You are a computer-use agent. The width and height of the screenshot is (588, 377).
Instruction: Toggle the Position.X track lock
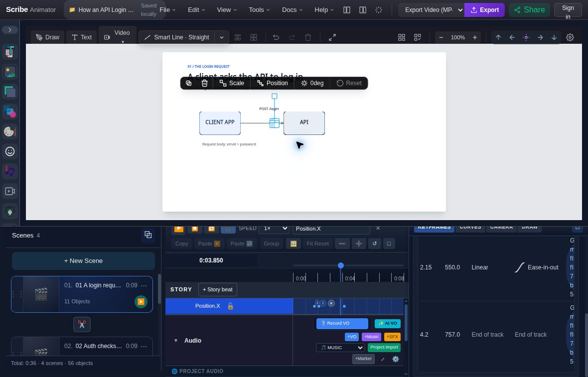pos(231,306)
